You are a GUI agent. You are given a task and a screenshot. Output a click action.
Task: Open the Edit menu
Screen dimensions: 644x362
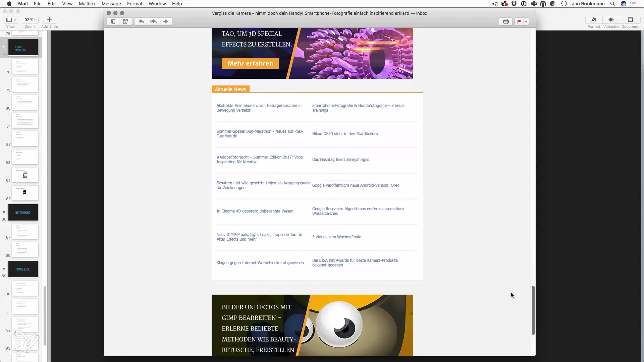click(52, 4)
